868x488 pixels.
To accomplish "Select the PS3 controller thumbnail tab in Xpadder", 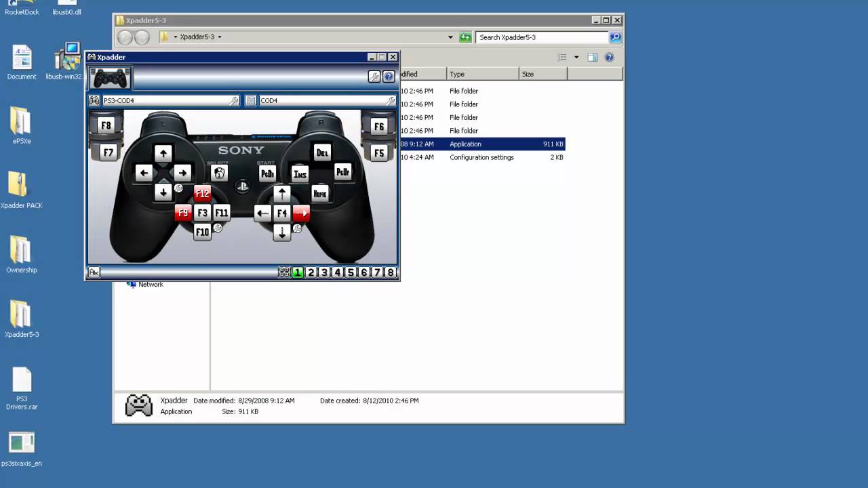I will pyautogui.click(x=110, y=78).
